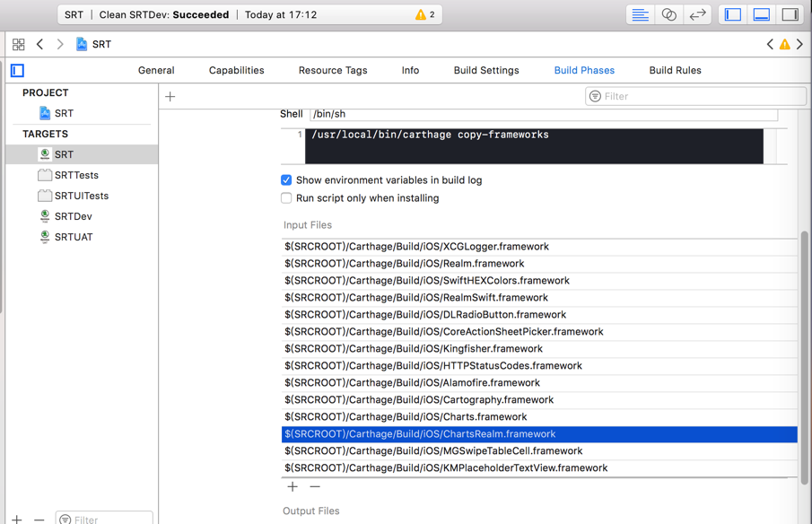Add a new build phase with the plus control
The height and width of the screenshot is (524, 812).
[170, 96]
